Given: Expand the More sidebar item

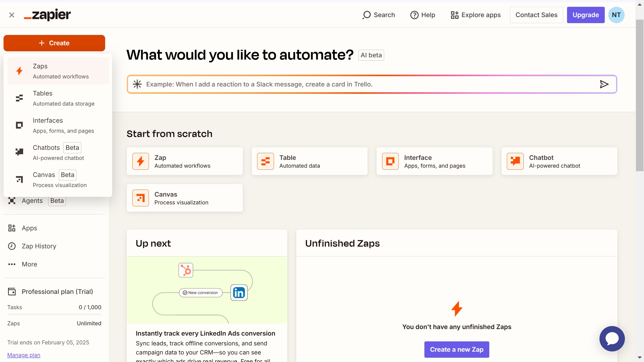Looking at the screenshot, I should [29, 264].
